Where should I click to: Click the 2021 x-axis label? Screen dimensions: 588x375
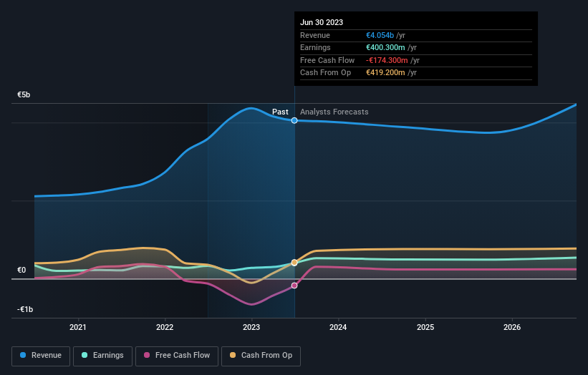click(x=77, y=327)
